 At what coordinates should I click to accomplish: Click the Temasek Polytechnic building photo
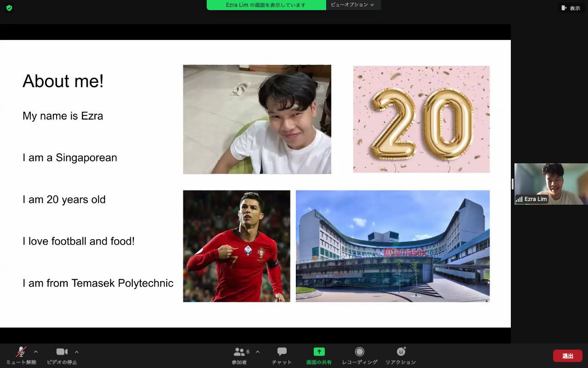coord(392,246)
